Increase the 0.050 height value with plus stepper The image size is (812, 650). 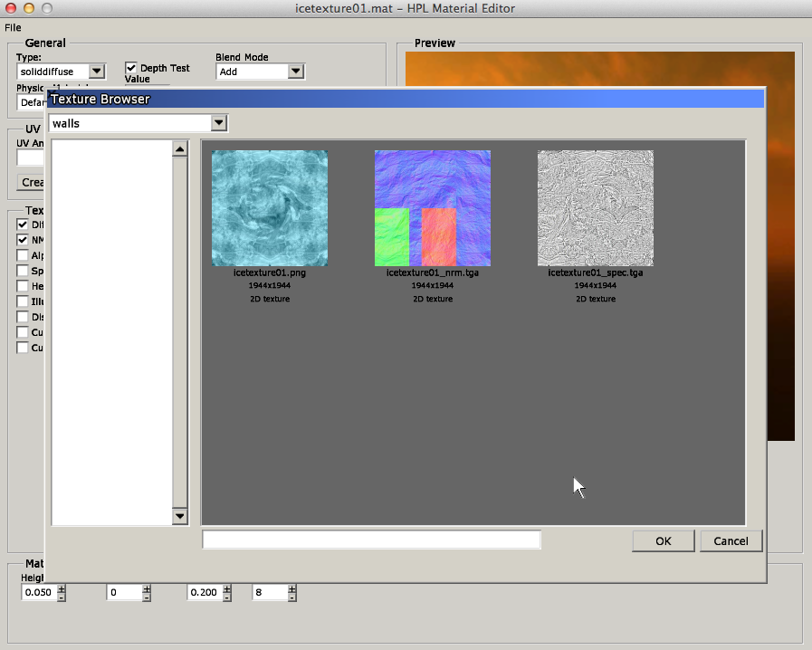tap(62, 588)
